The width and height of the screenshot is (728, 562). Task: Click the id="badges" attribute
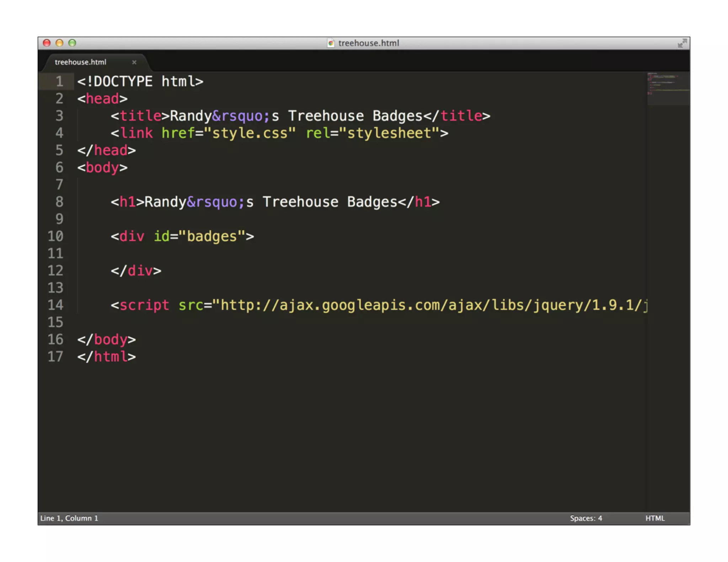pyautogui.click(x=199, y=237)
